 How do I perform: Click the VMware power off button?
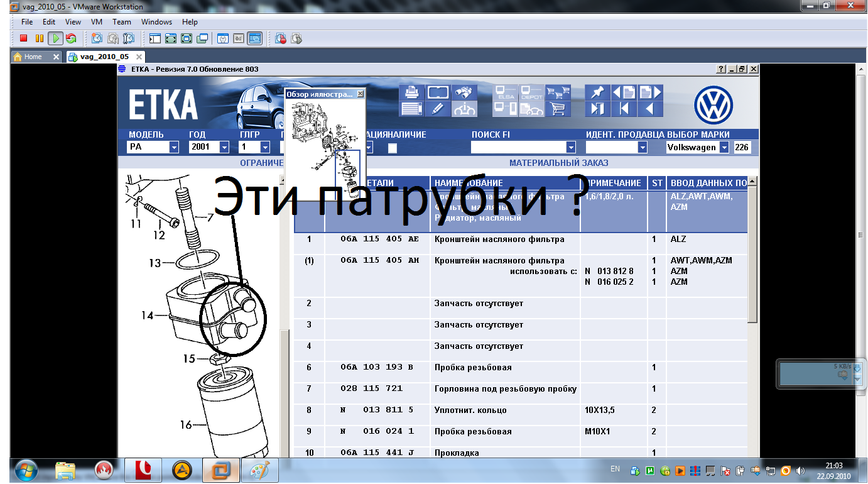tap(24, 38)
